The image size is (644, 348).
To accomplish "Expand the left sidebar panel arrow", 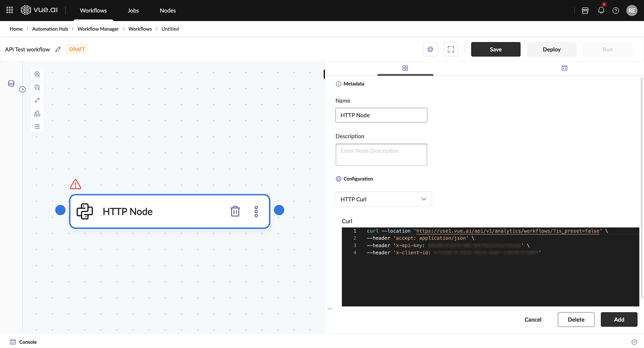I will [x=22, y=89].
